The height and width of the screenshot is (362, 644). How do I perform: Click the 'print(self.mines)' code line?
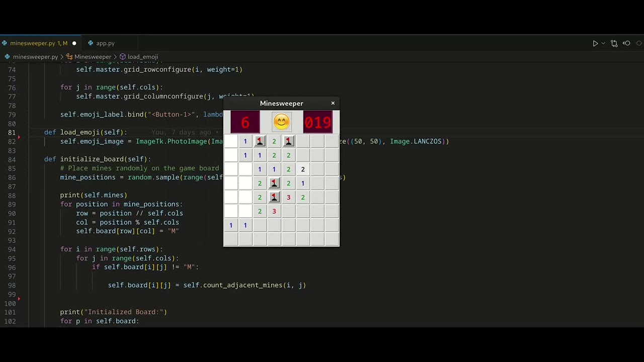[x=94, y=195]
